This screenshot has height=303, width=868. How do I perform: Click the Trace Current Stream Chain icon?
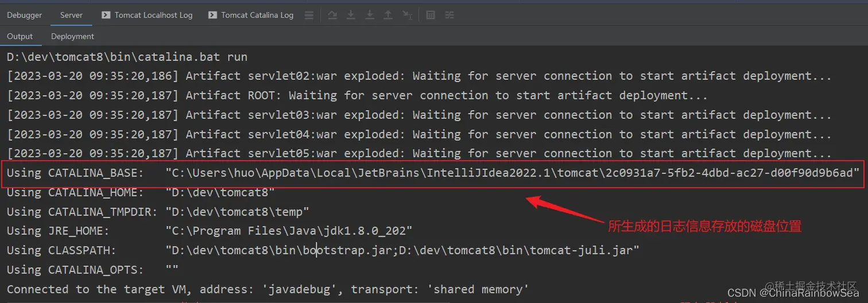point(449,15)
